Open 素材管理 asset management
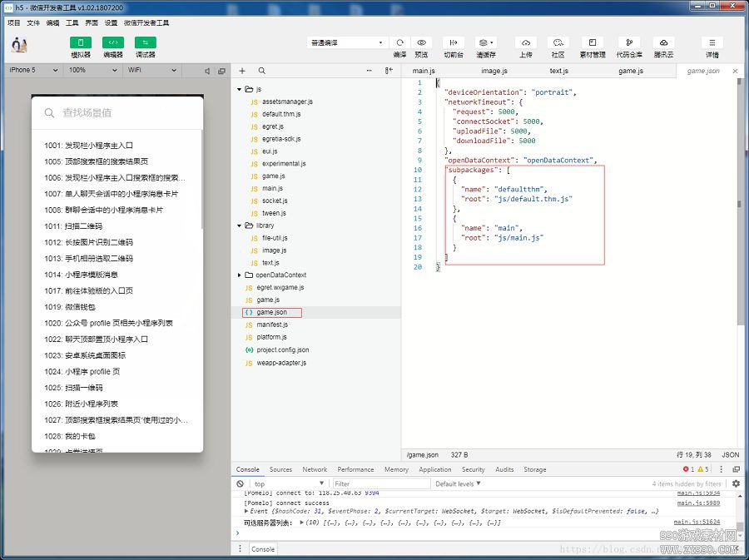The width and height of the screenshot is (749, 560). 593,42
